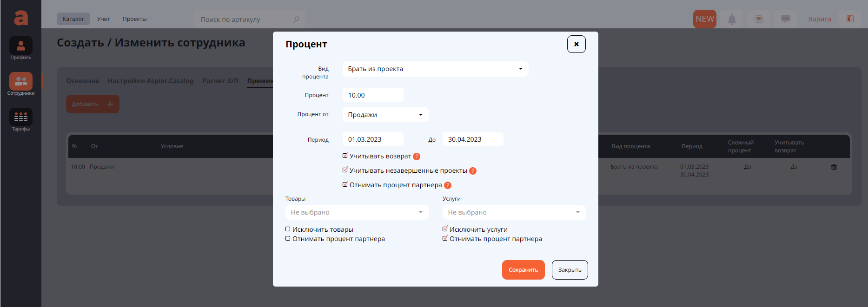Click the period start date field
Viewport: 868px width, 307px height.
pos(373,139)
